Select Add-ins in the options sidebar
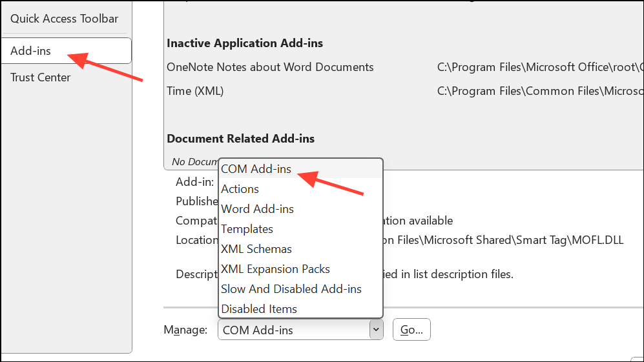The image size is (644, 362). (31, 50)
